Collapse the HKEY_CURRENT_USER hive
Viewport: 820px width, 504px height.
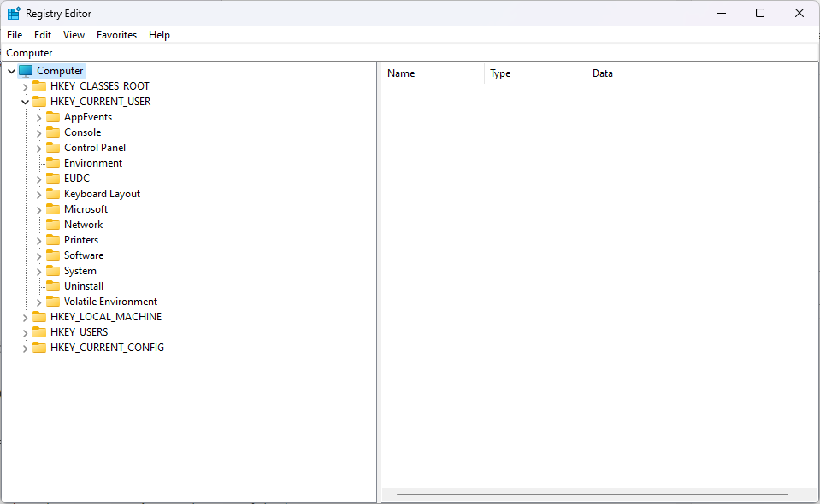[25, 102]
